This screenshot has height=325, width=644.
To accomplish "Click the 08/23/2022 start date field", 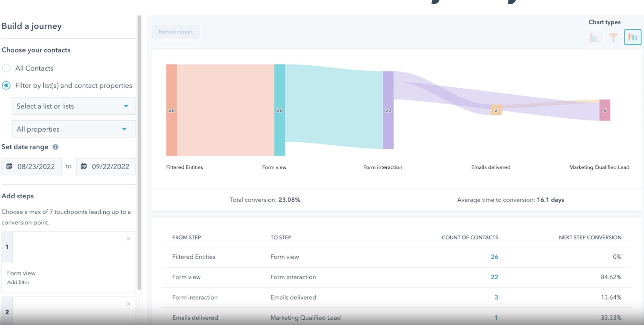I will pyautogui.click(x=36, y=166).
